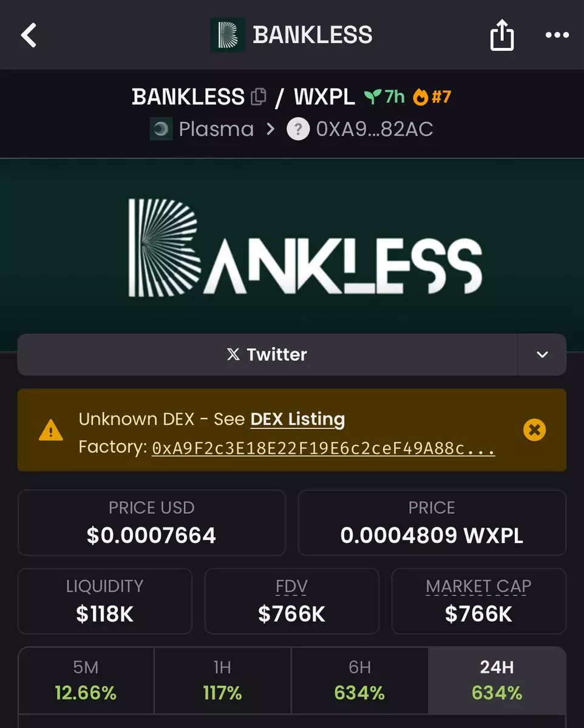Tap the fire trending #7 badge
The image size is (584, 728).
click(432, 96)
